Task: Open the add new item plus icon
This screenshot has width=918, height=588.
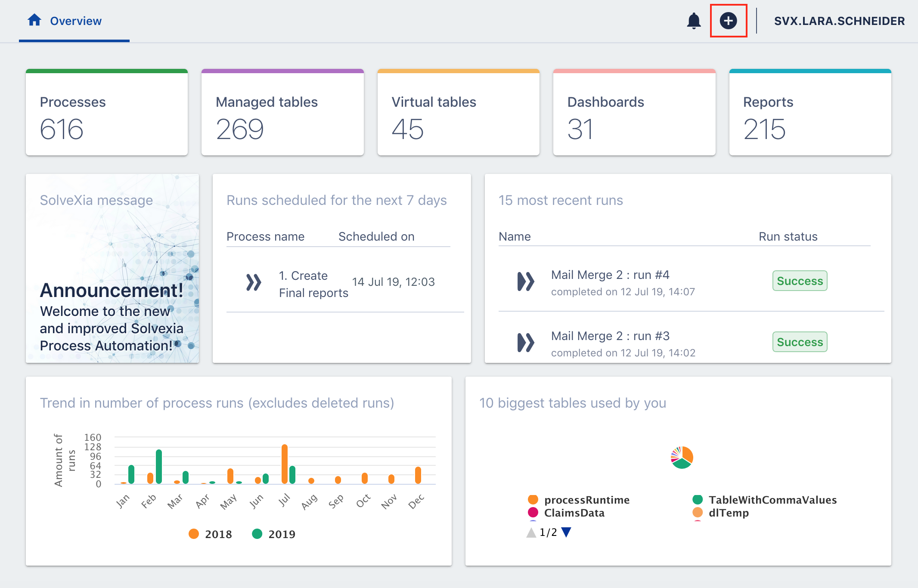Action: 728,20
